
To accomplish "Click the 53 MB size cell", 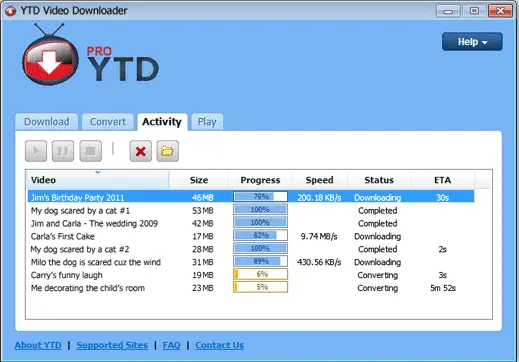I will click(x=203, y=211).
